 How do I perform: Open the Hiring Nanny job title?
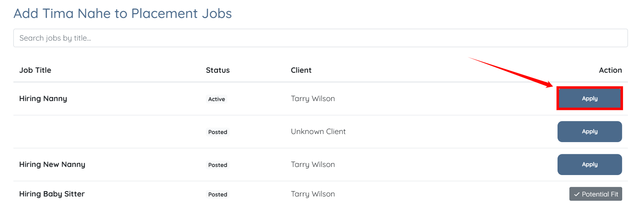click(x=43, y=98)
